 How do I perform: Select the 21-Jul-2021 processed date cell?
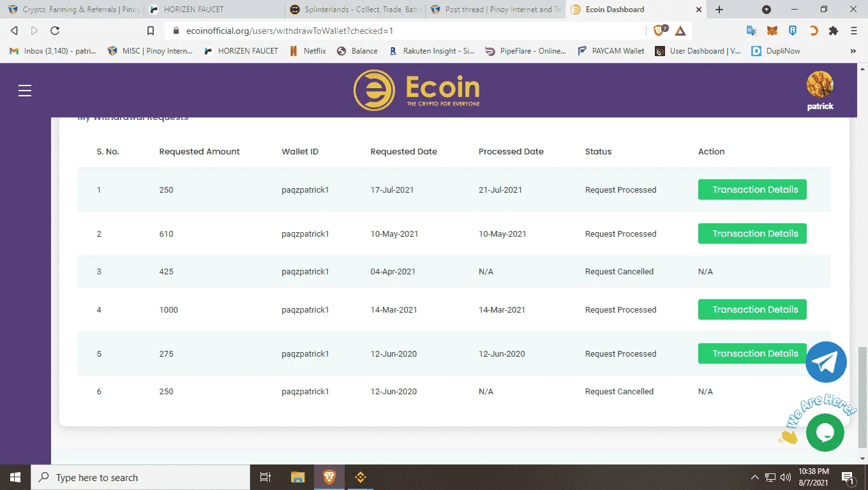500,189
